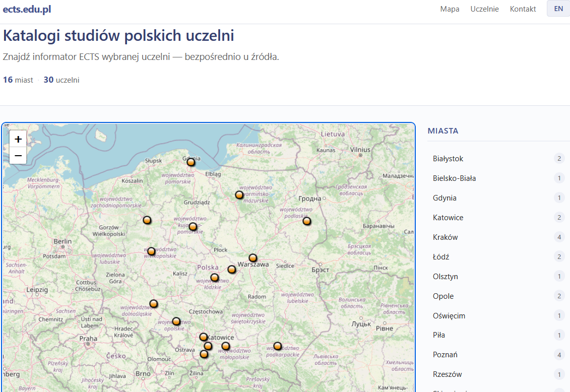Click the marker near Wrocław in dolnośląskie
Image resolution: width=570 pixels, height=392 pixels.
tap(154, 303)
